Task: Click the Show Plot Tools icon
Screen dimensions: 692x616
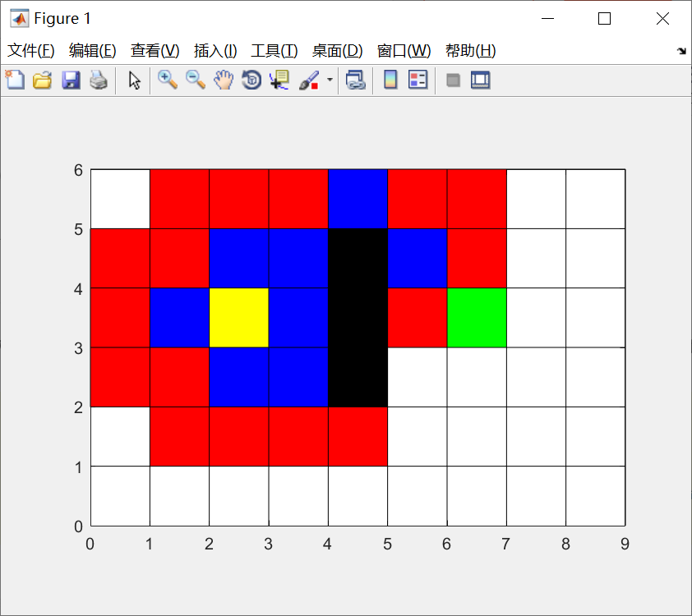Action: [x=481, y=80]
